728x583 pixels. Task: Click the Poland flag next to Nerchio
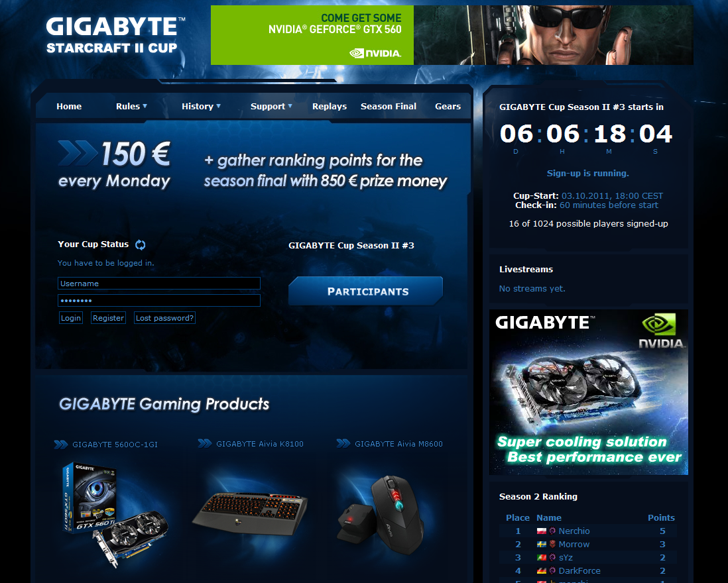click(x=541, y=531)
